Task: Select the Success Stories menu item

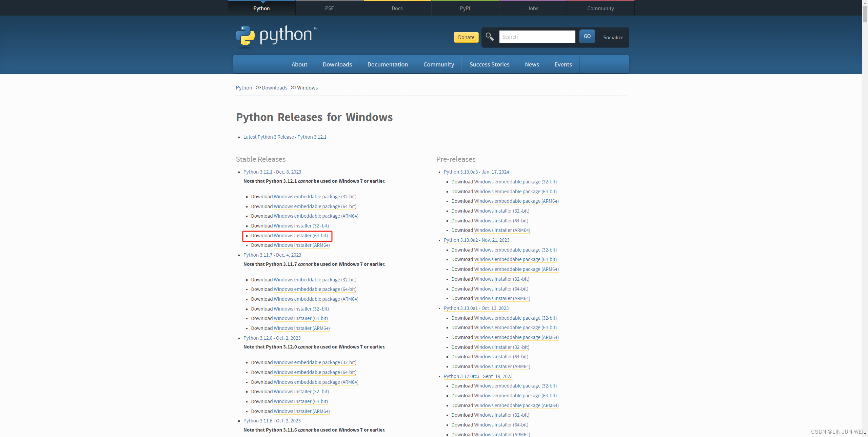Action: point(489,64)
